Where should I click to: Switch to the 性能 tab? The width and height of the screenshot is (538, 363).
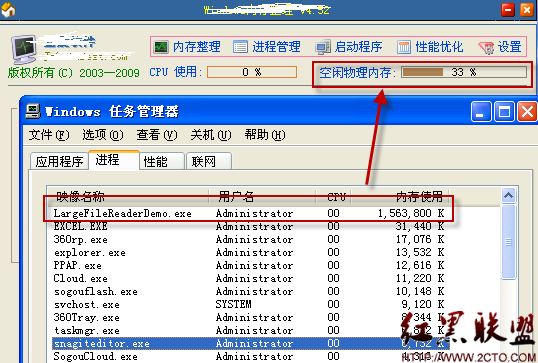[162, 161]
